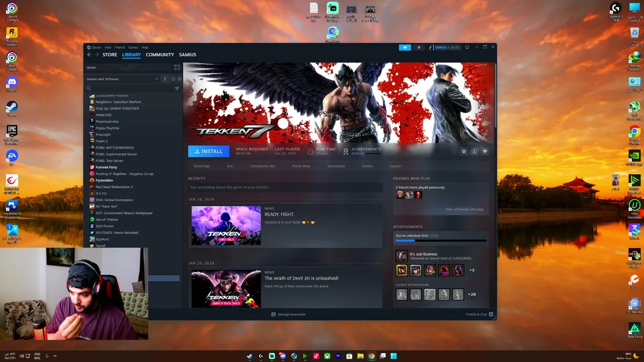644x362 pixels.
Task: Switch library to grid collections view
Action: (x=177, y=67)
